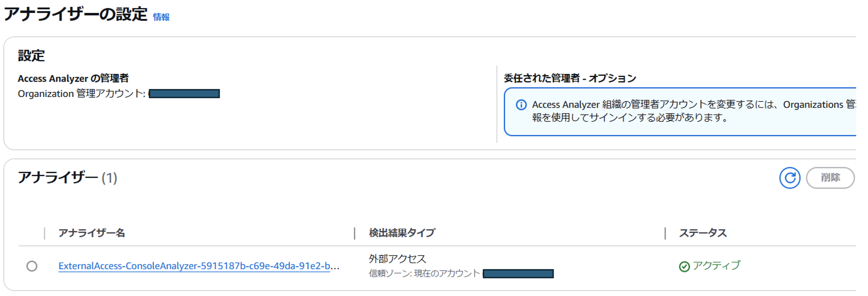This screenshot has height=296, width=868.
Task: Click the green アクティブ checkmark icon
Action: 684,267
